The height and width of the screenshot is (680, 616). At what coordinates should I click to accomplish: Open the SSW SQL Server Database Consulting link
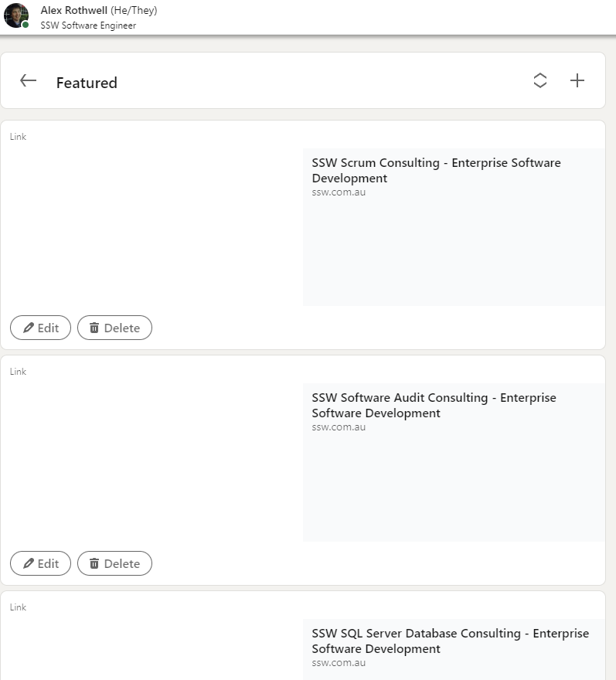[448, 641]
